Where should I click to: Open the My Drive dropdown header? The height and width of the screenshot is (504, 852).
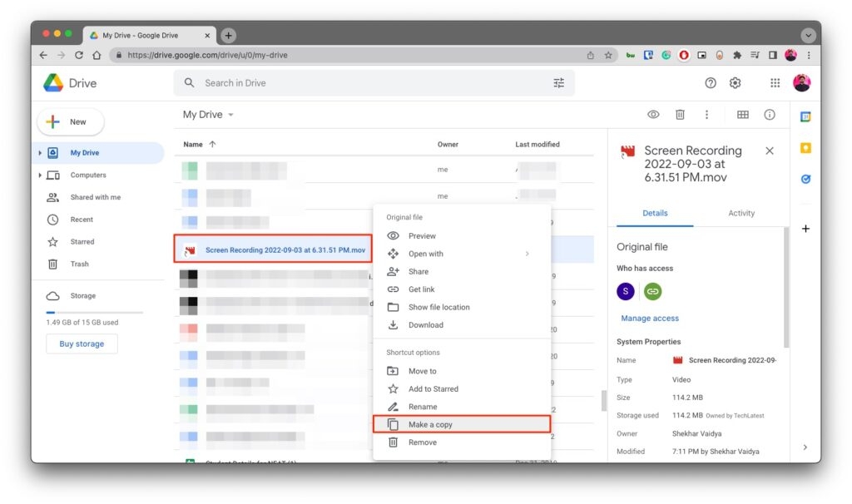pos(208,115)
